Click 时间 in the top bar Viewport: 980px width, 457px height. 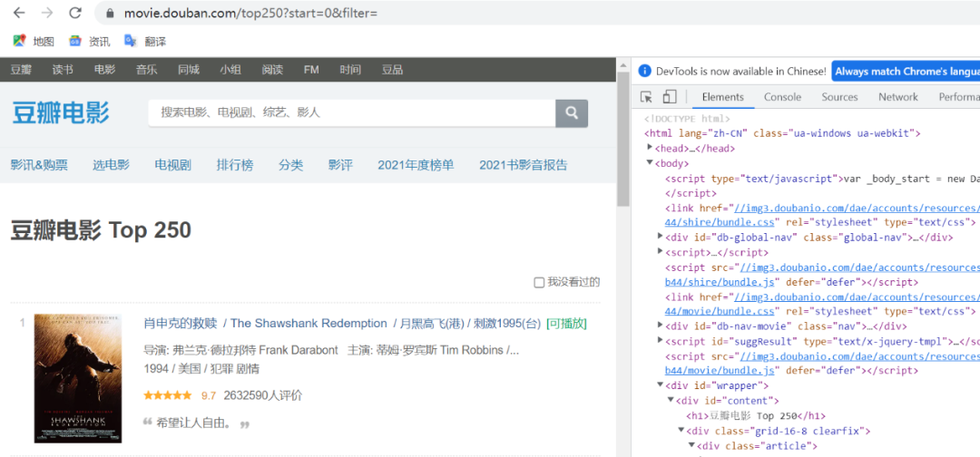point(350,70)
